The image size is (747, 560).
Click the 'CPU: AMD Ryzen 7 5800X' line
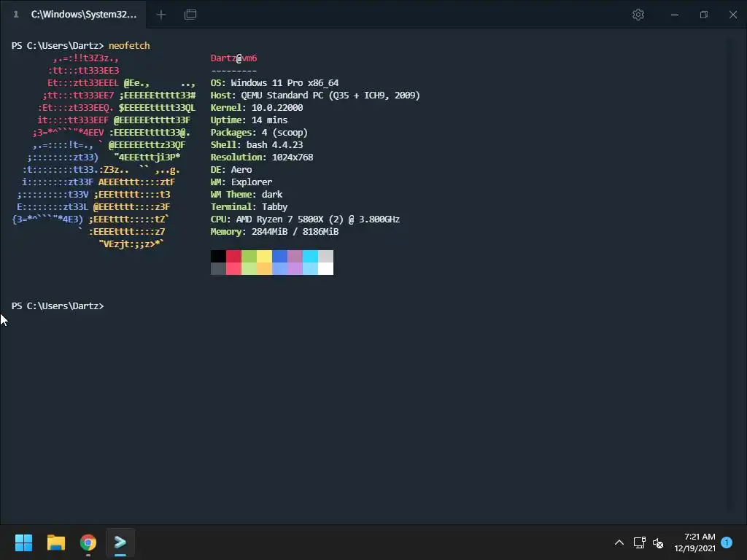tap(305, 219)
